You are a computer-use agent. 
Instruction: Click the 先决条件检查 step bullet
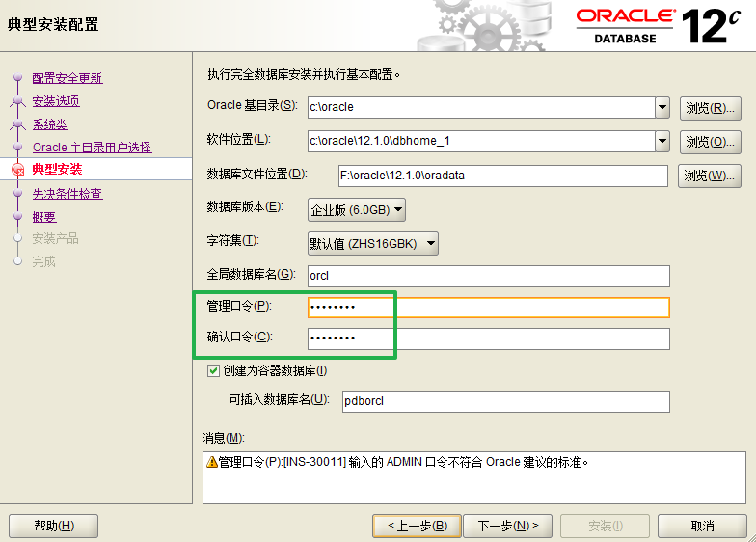coord(17,193)
